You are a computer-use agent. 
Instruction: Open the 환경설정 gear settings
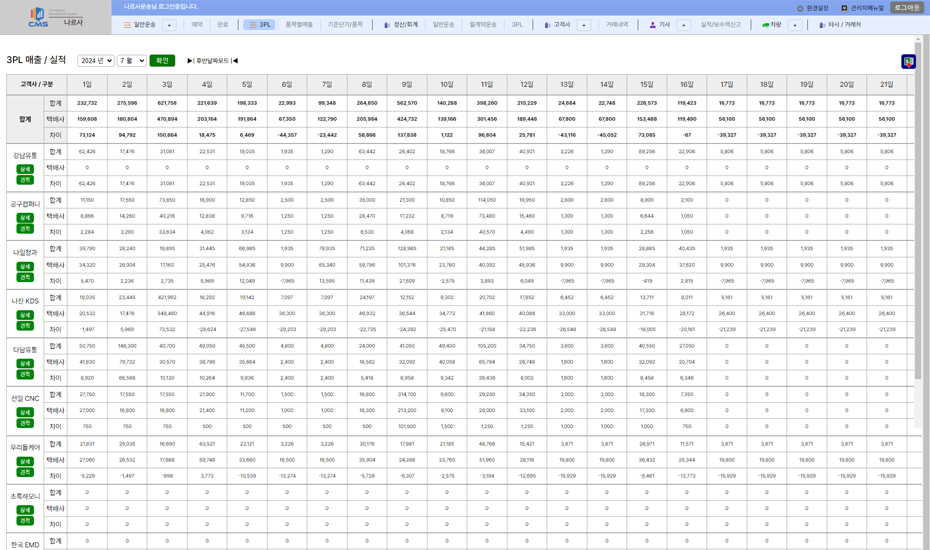pyautogui.click(x=812, y=8)
